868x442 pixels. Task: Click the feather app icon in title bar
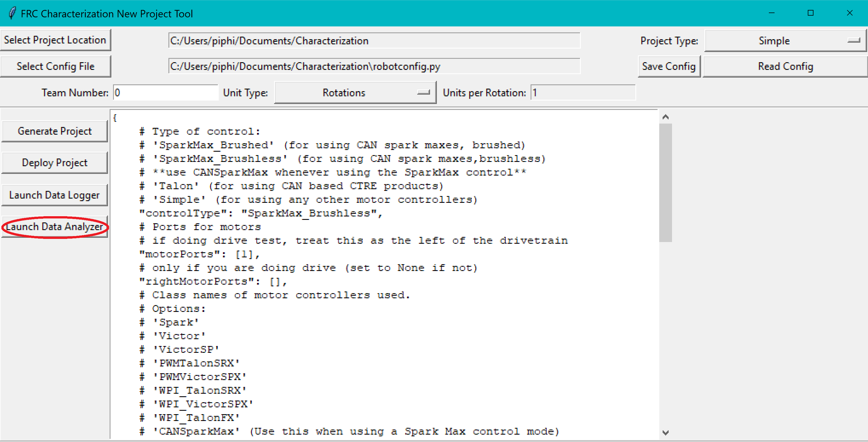coord(12,13)
